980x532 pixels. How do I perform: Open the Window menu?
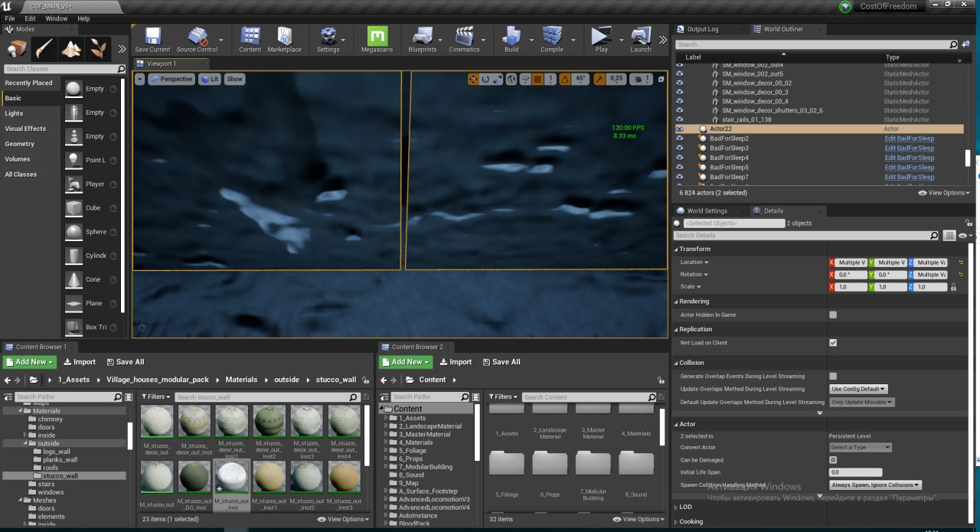(x=57, y=18)
